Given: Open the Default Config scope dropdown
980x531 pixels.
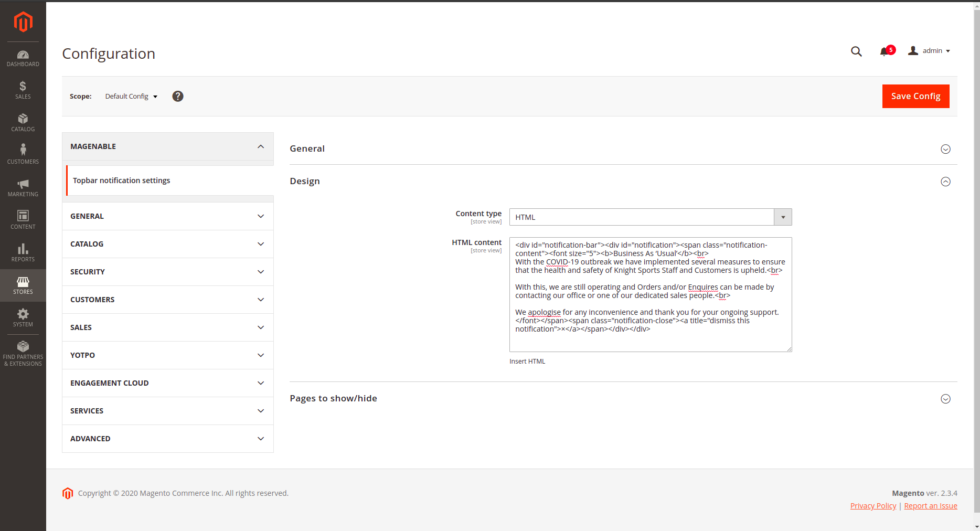Looking at the screenshot, I should coord(131,97).
